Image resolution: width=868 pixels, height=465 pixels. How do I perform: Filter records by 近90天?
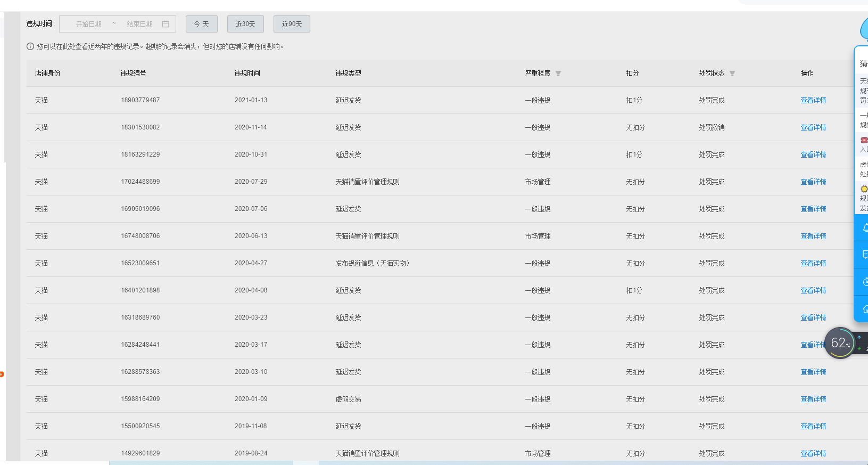(292, 24)
